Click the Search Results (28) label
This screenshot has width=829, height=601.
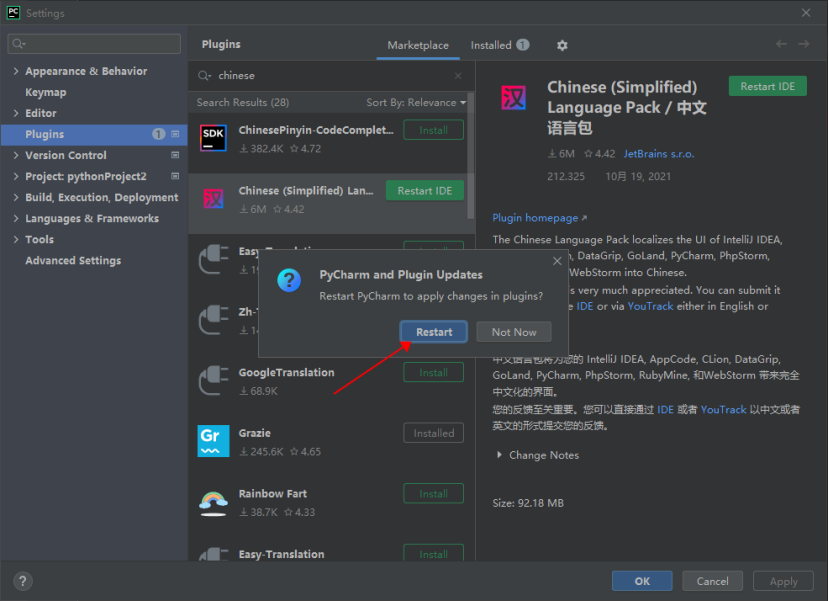point(243,103)
